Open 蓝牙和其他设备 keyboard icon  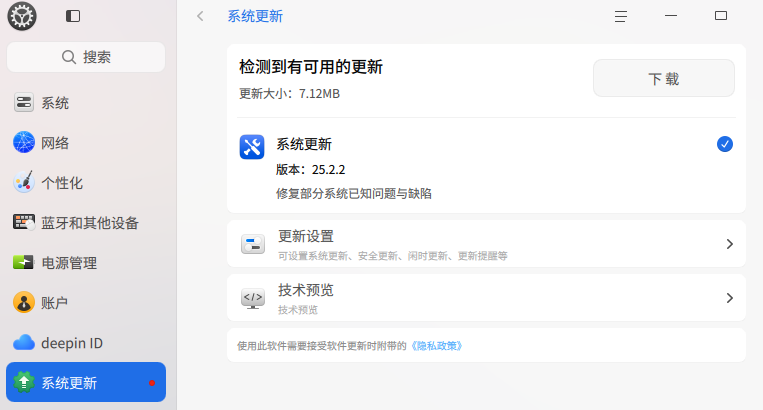(x=23, y=222)
